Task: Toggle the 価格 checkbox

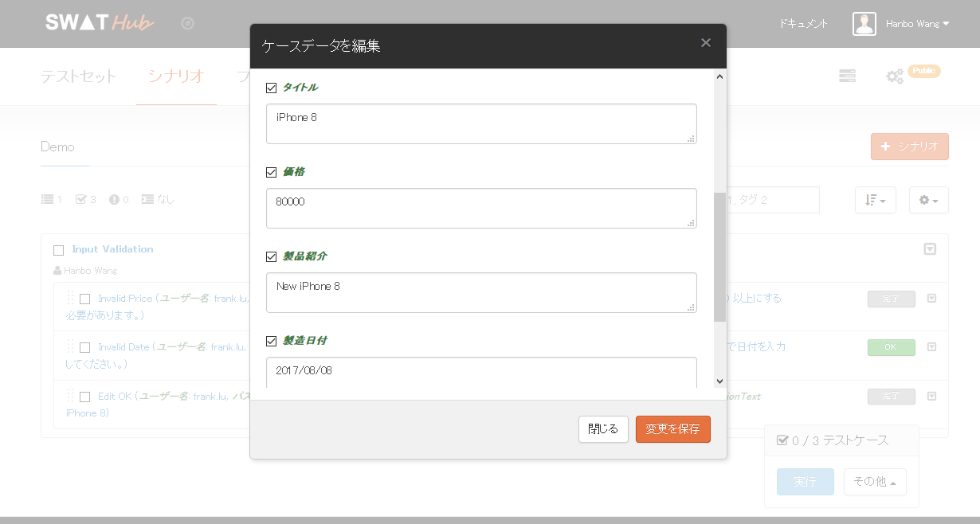Action: point(271,172)
